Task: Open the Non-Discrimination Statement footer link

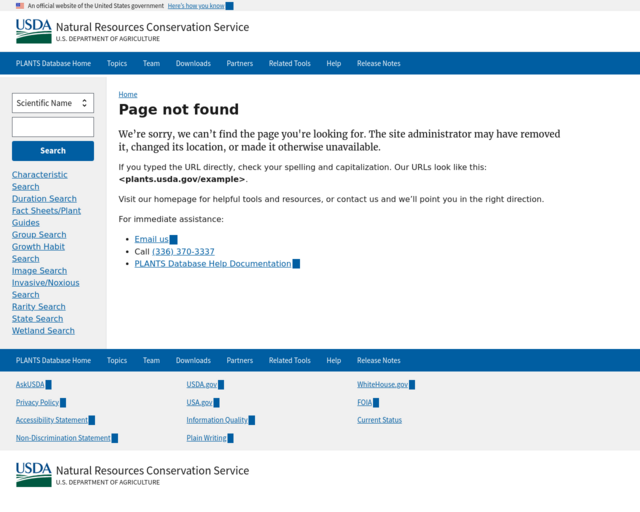Action: click(x=63, y=438)
